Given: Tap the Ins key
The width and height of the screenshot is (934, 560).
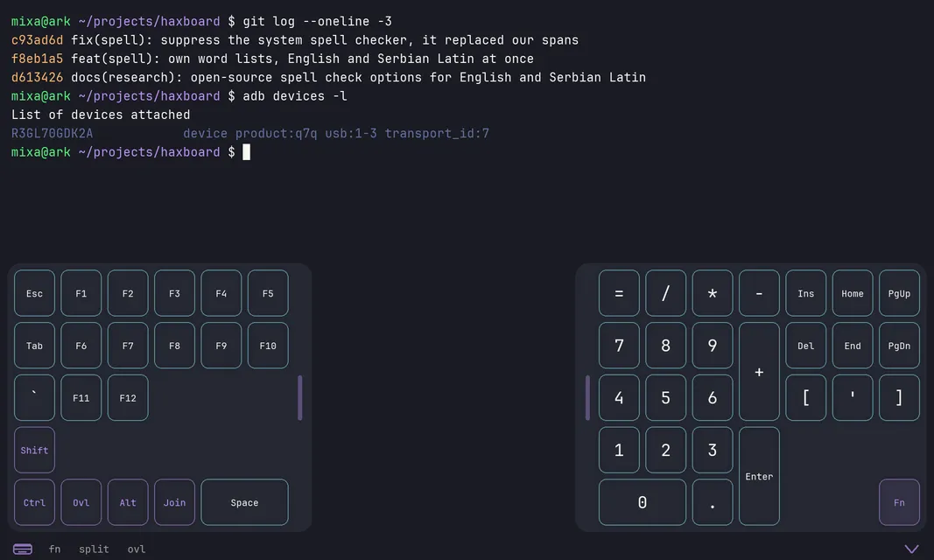Looking at the screenshot, I should tap(806, 293).
